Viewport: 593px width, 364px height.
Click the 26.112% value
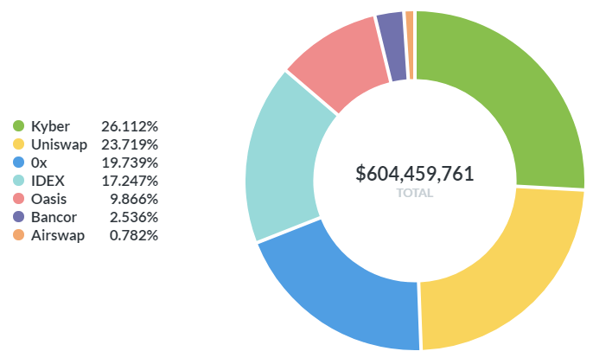pos(130,126)
